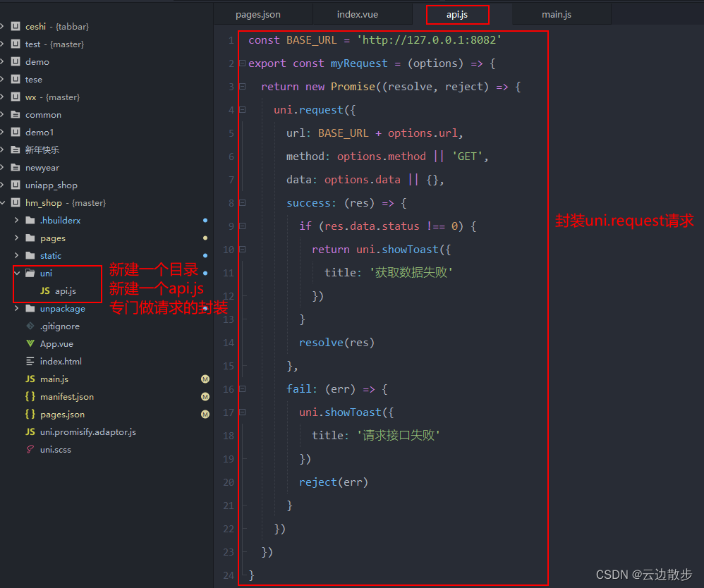This screenshot has height=588, width=704.
Task: Click '请求接口失败' title string
Action: click(x=399, y=436)
